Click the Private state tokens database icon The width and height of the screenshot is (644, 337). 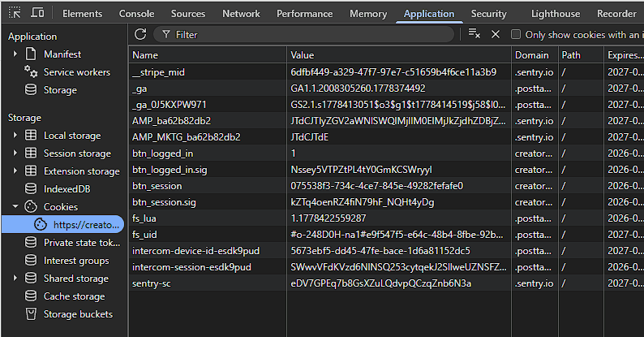pyautogui.click(x=31, y=243)
